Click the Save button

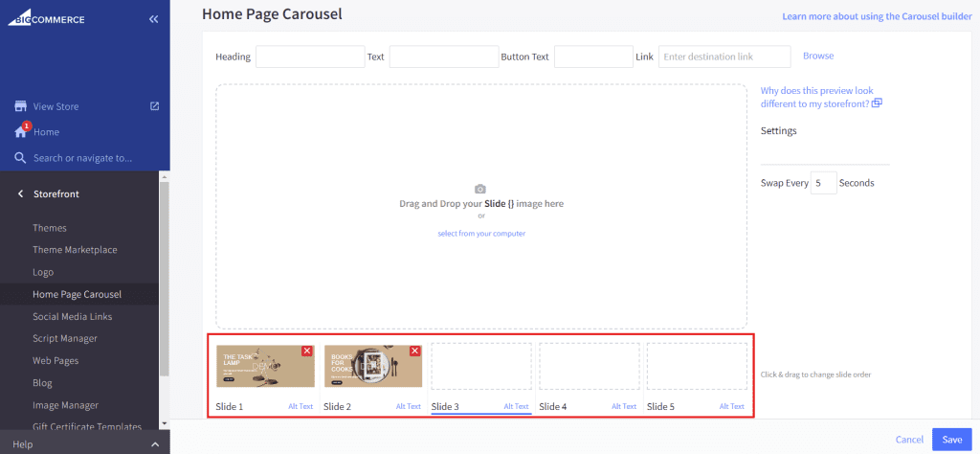coord(952,440)
